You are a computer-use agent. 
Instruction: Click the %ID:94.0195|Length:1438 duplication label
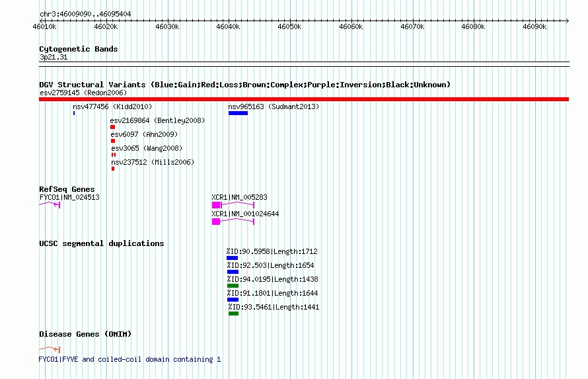272,279
